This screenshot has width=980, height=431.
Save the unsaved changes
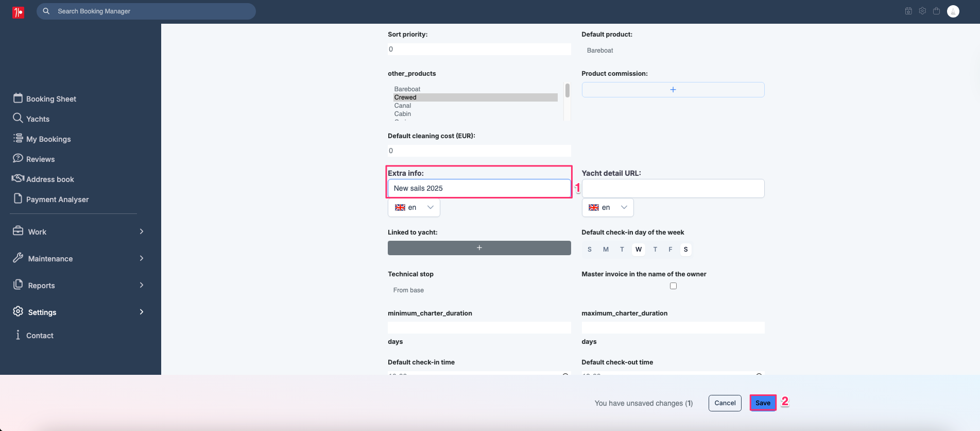pyautogui.click(x=763, y=403)
